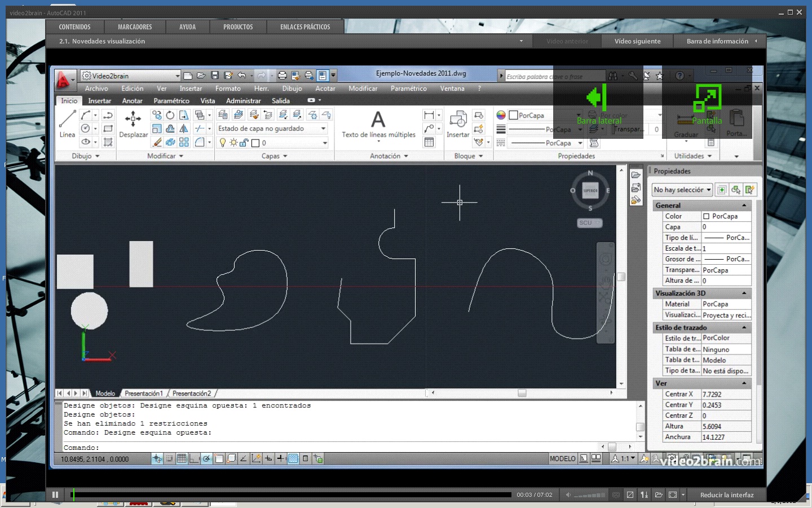Viewport: 812px width, 508px height.
Task: Open the Archivo menu
Action: [x=96, y=89]
